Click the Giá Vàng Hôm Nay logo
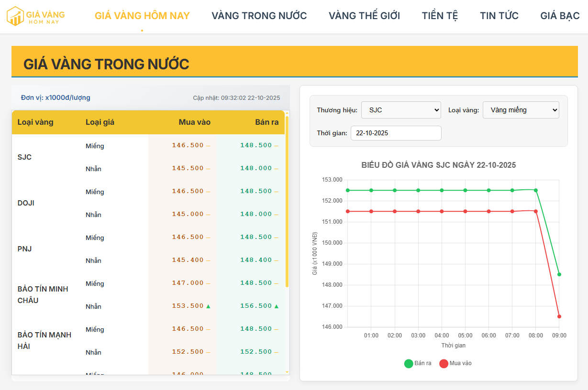This screenshot has width=588, height=390. (35, 16)
